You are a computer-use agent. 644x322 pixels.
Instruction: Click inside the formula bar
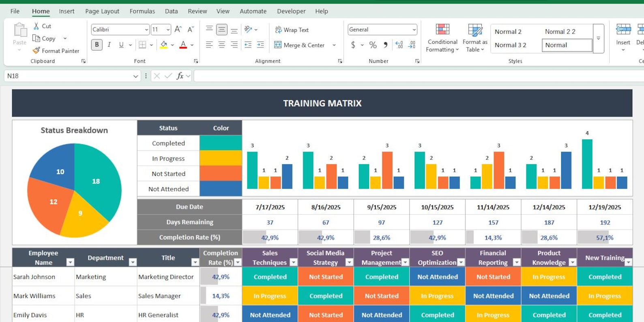[x=419, y=76]
